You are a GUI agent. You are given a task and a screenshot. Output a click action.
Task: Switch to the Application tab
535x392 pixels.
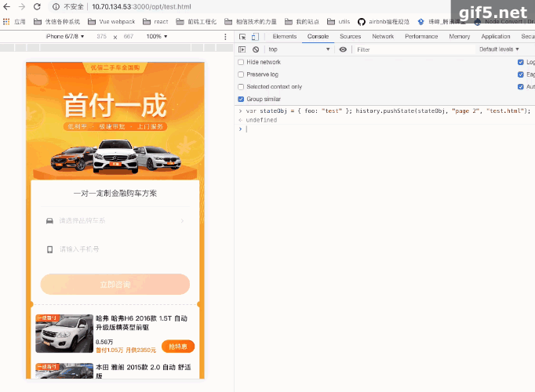496,37
